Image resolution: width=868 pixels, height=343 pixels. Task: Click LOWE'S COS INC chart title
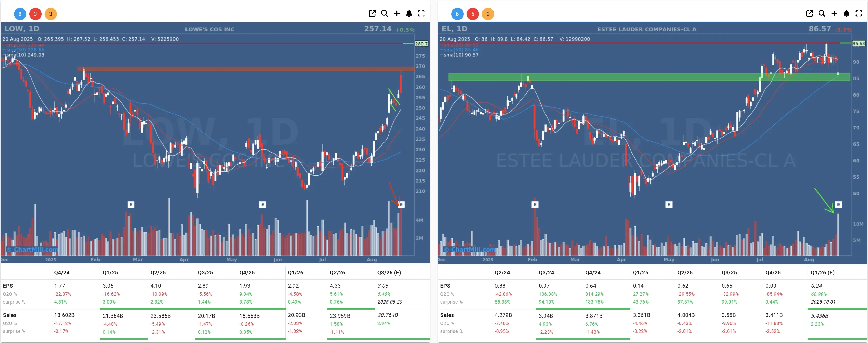209,29
